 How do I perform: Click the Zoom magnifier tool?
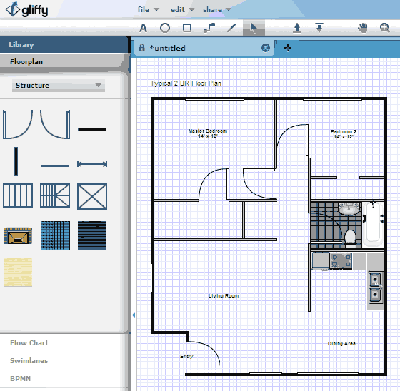coord(385,28)
